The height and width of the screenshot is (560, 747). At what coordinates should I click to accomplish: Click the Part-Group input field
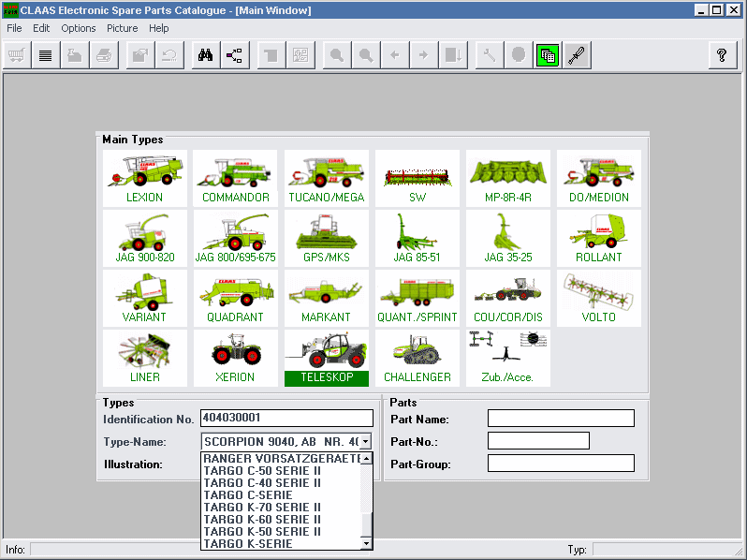pyautogui.click(x=562, y=464)
